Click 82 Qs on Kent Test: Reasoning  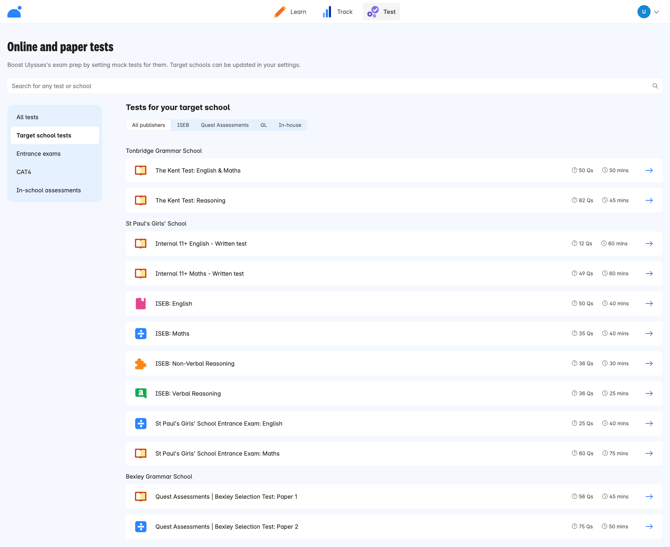(582, 200)
